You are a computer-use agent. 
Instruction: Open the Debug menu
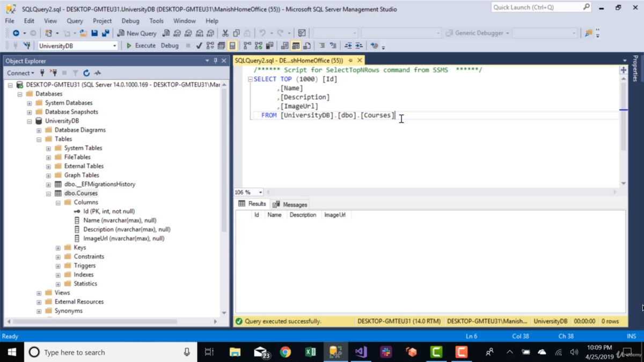tap(130, 21)
